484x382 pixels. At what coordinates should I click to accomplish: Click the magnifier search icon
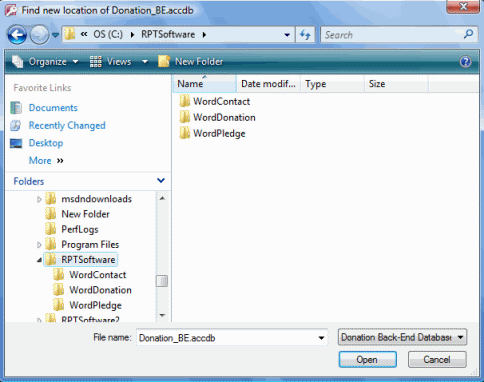point(468,34)
